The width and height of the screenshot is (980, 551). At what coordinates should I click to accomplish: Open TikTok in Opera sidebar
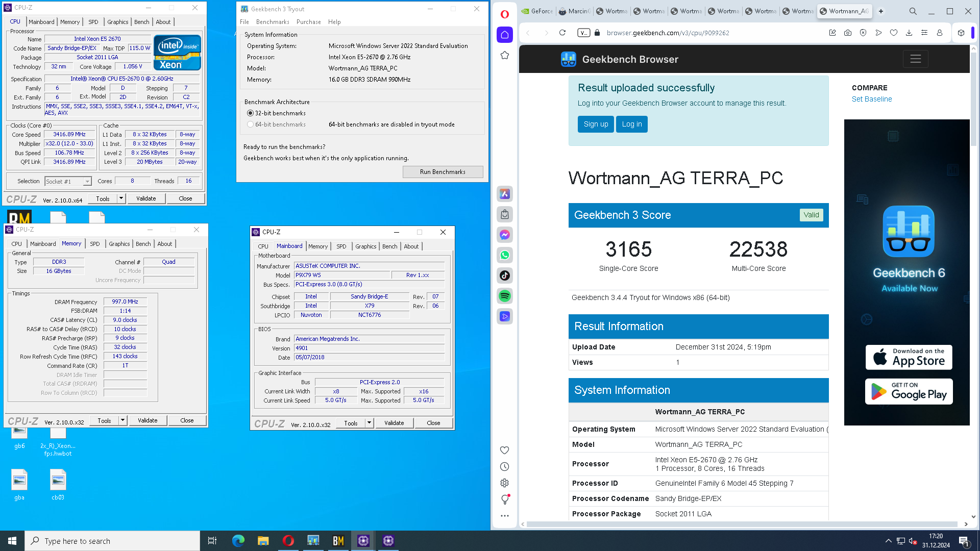point(505,275)
